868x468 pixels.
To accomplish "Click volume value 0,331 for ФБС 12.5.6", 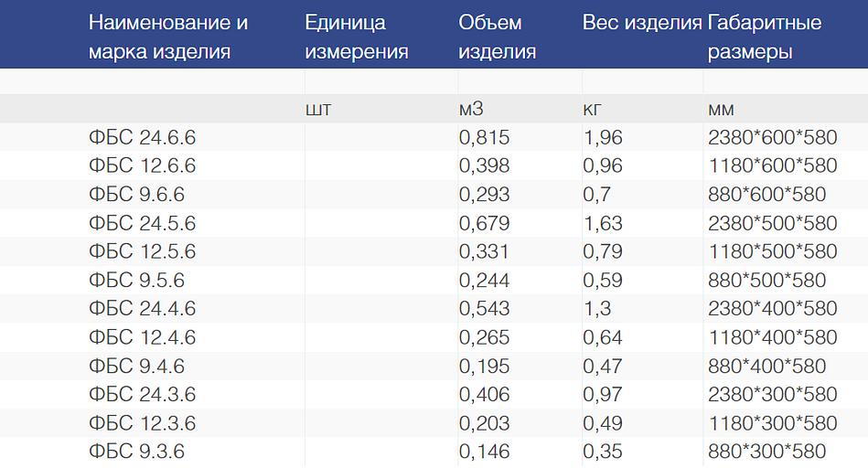I will tap(484, 251).
